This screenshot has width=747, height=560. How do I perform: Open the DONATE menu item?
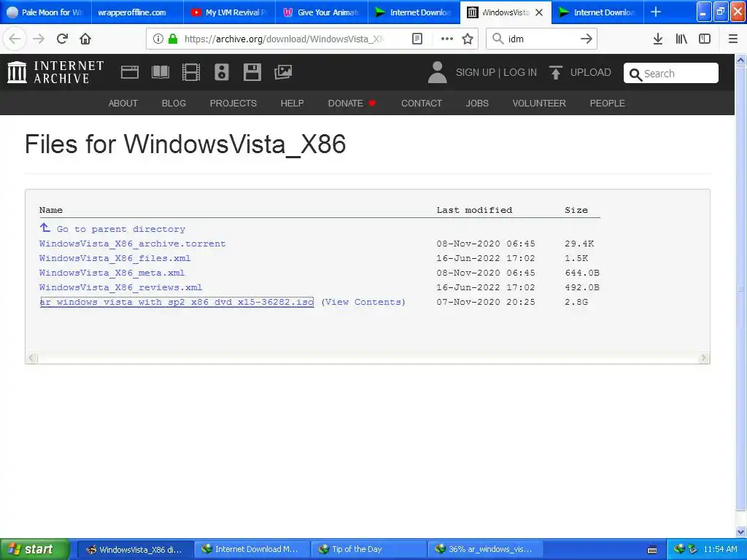tap(352, 104)
